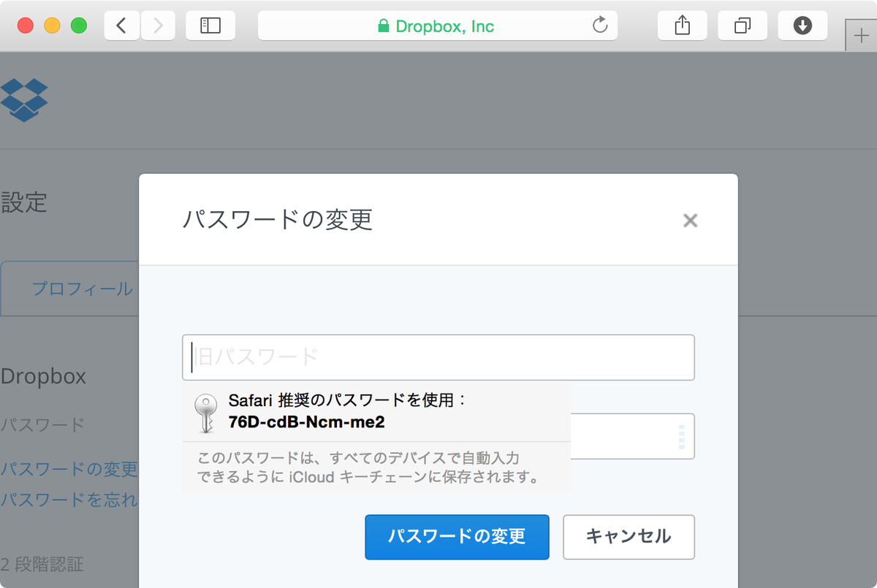
Task: Click the キャンセル button
Action: coord(629,537)
